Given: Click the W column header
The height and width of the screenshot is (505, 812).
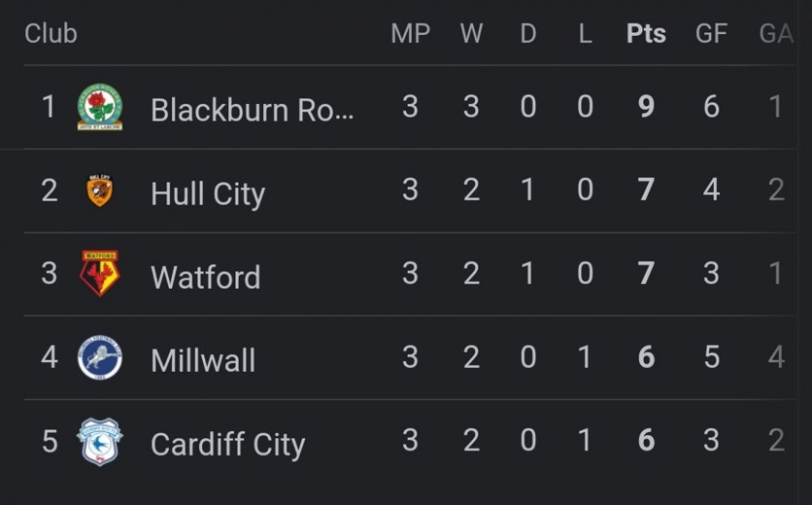Looking at the screenshot, I should 471,33.
